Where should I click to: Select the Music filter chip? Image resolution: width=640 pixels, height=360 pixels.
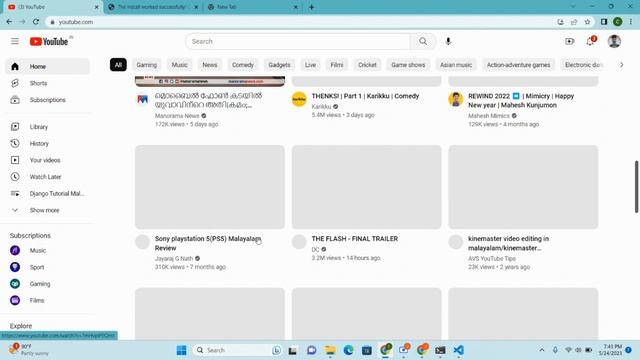point(179,65)
